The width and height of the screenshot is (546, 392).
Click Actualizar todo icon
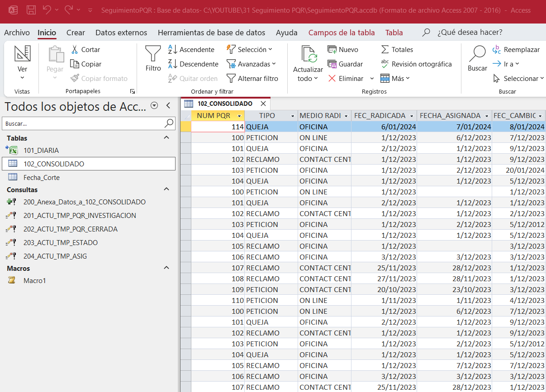[x=309, y=54]
